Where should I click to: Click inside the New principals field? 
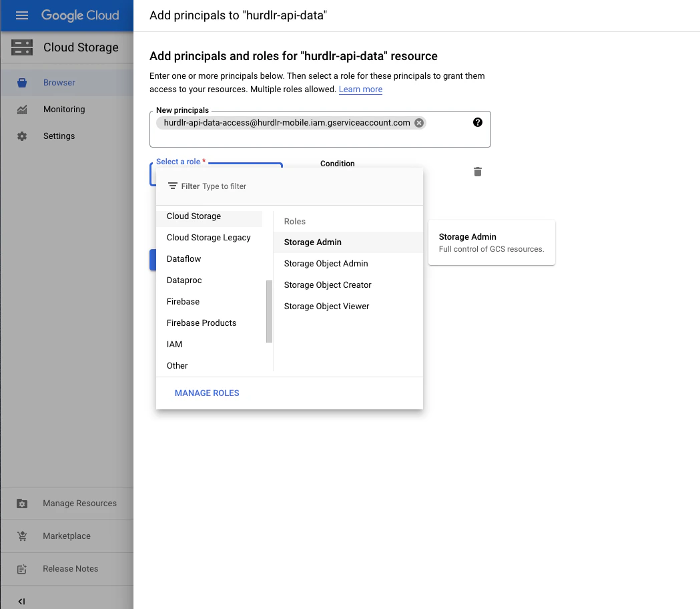coord(320,129)
